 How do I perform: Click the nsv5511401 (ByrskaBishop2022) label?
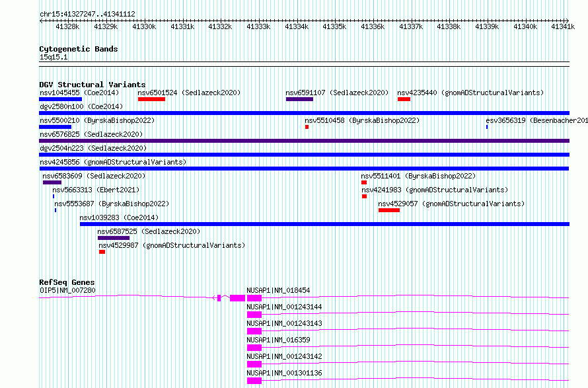418,176
